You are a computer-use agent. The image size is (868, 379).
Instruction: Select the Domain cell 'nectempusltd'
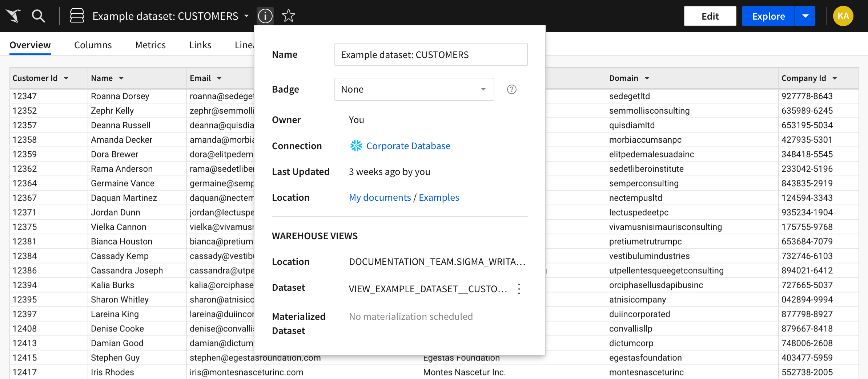(692, 198)
